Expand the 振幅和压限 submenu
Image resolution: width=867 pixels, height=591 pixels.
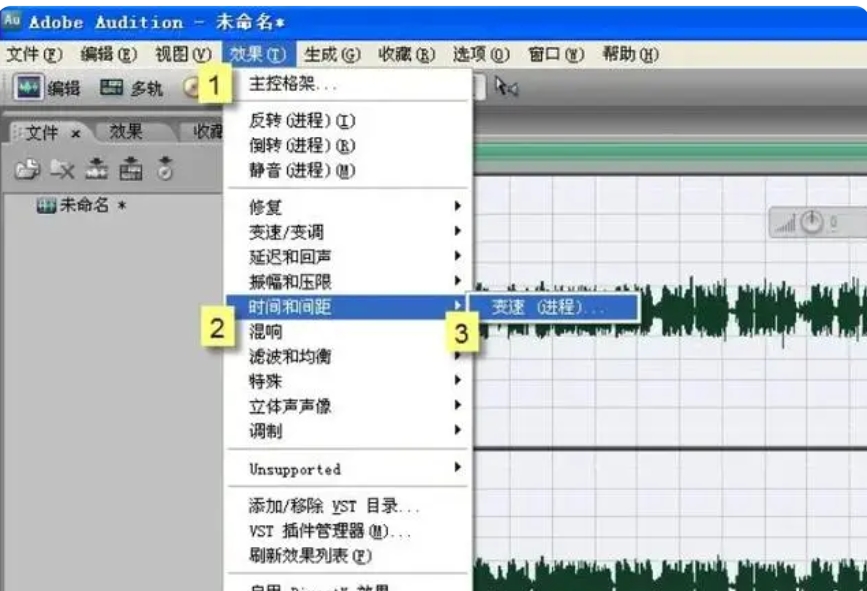point(348,281)
